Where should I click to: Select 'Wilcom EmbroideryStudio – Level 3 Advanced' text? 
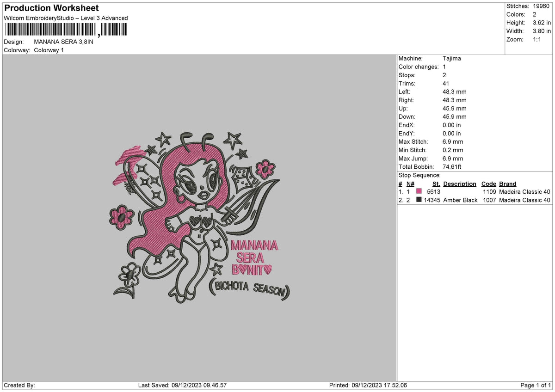[66, 18]
